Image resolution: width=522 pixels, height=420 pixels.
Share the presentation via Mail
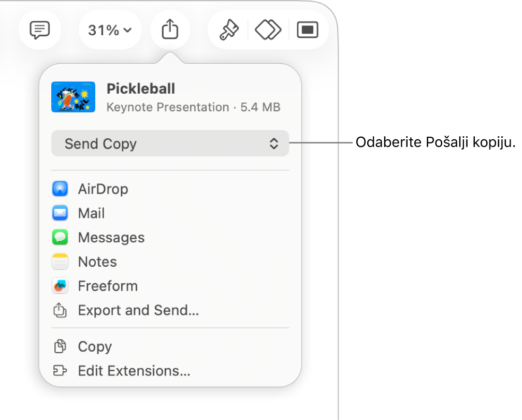tap(170, 213)
